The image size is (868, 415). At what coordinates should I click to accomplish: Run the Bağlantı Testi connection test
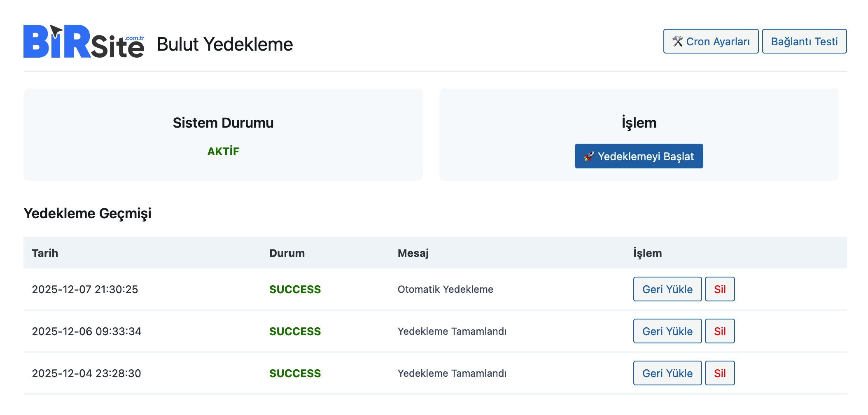[x=804, y=42]
